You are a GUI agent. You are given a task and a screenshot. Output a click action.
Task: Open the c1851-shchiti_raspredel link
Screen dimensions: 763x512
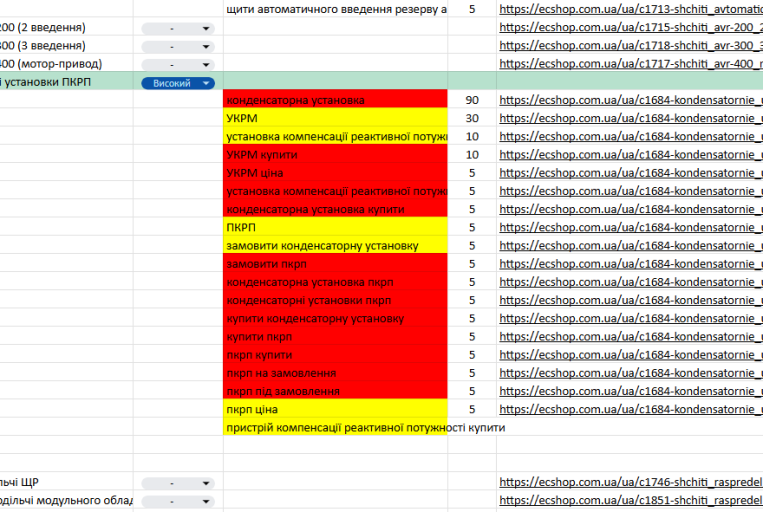[x=631, y=500]
